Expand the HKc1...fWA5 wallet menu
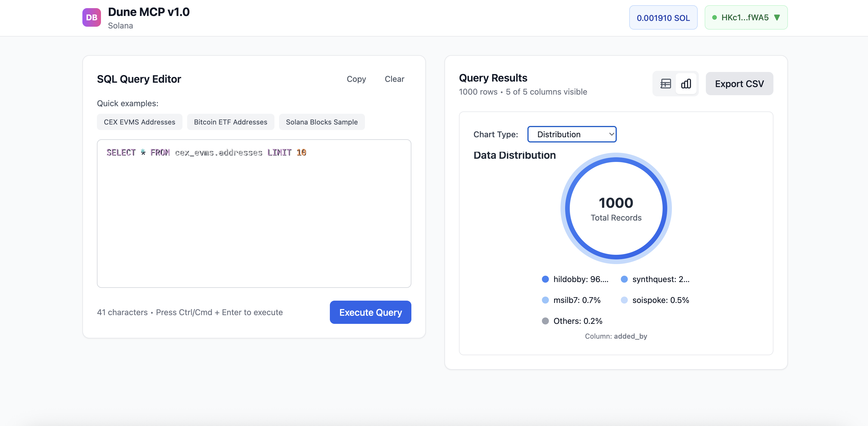Viewport: 868px width, 426px height. [745, 17]
